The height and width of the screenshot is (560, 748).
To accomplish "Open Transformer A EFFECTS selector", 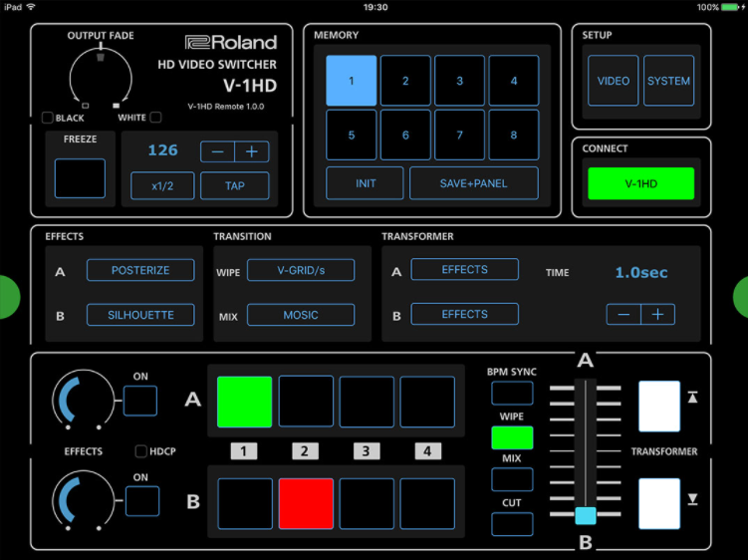I will pos(465,269).
